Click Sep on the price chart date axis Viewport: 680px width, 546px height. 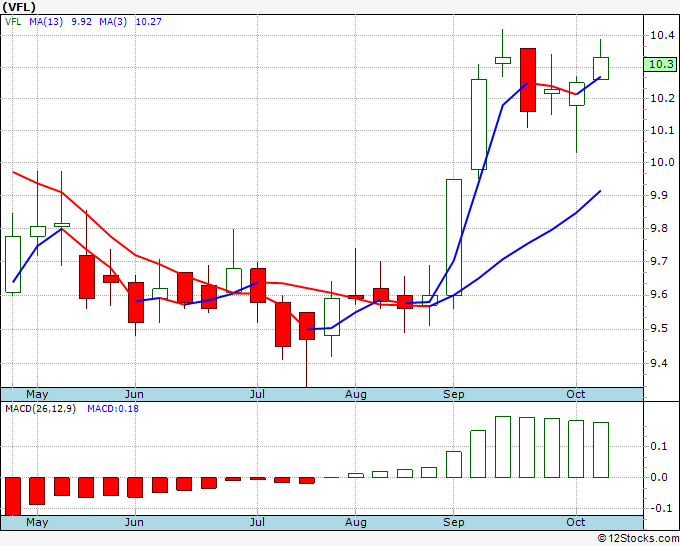point(454,394)
